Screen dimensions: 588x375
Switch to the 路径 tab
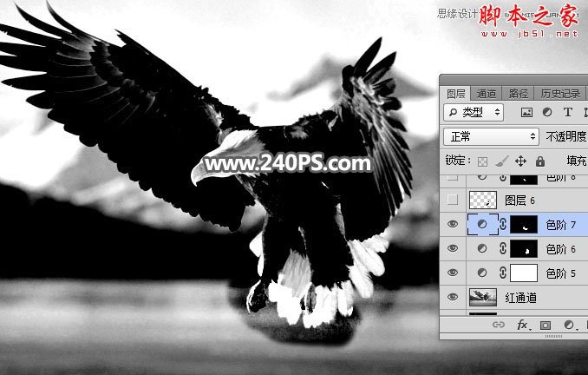[x=519, y=93]
